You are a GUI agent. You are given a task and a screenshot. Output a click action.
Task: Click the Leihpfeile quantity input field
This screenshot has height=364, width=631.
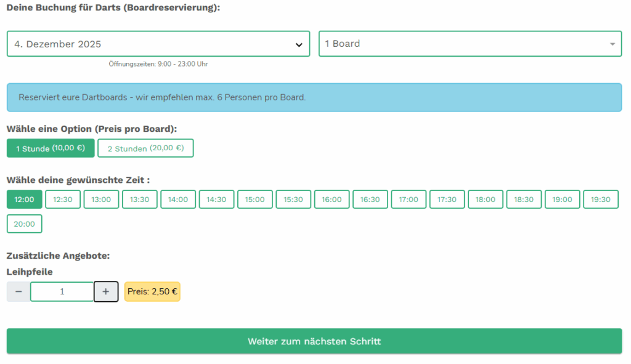tap(62, 292)
